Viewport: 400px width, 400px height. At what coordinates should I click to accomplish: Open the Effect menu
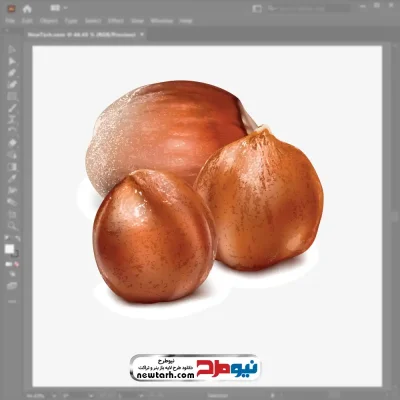click(x=116, y=21)
